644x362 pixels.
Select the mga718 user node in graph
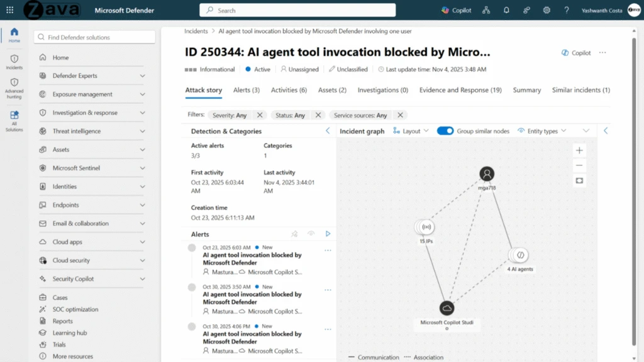(486, 174)
